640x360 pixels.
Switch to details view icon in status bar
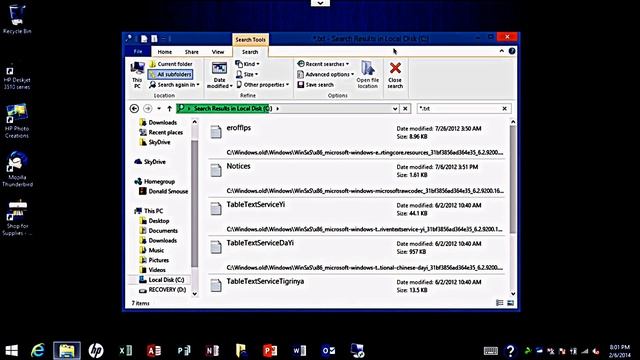(500, 303)
